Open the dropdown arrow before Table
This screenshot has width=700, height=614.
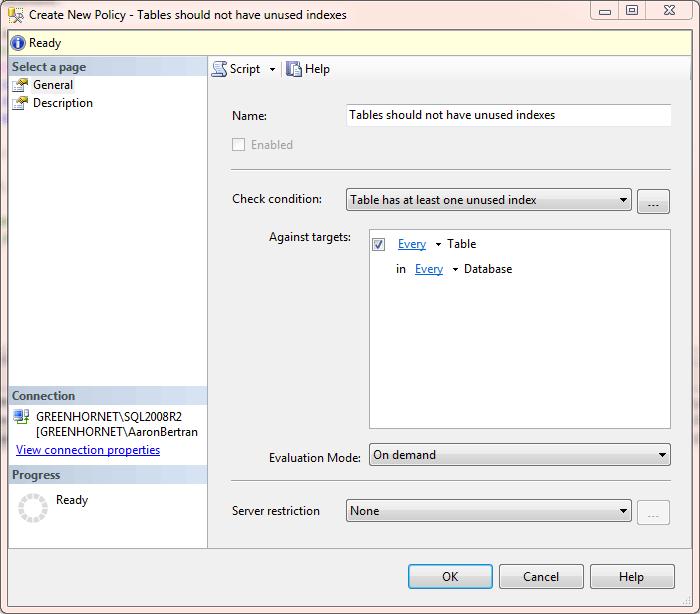tap(438, 244)
